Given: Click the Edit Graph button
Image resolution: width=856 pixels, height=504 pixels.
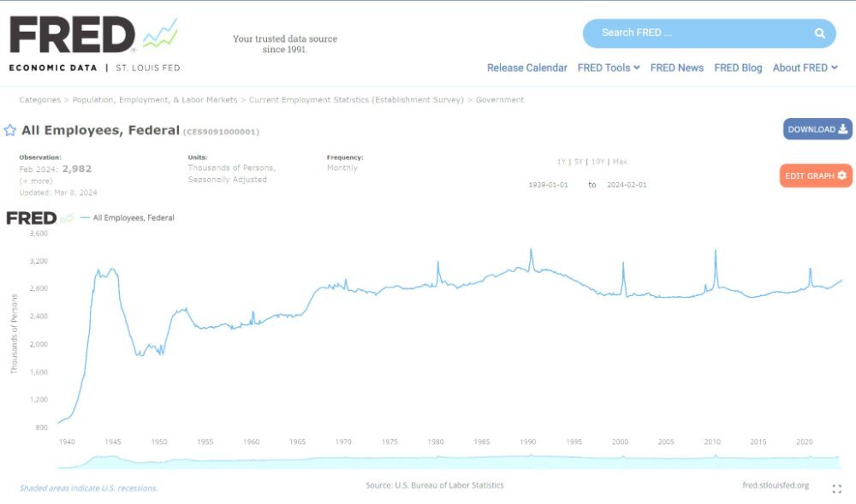Looking at the screenshot, I should click(x=816, y=175).
